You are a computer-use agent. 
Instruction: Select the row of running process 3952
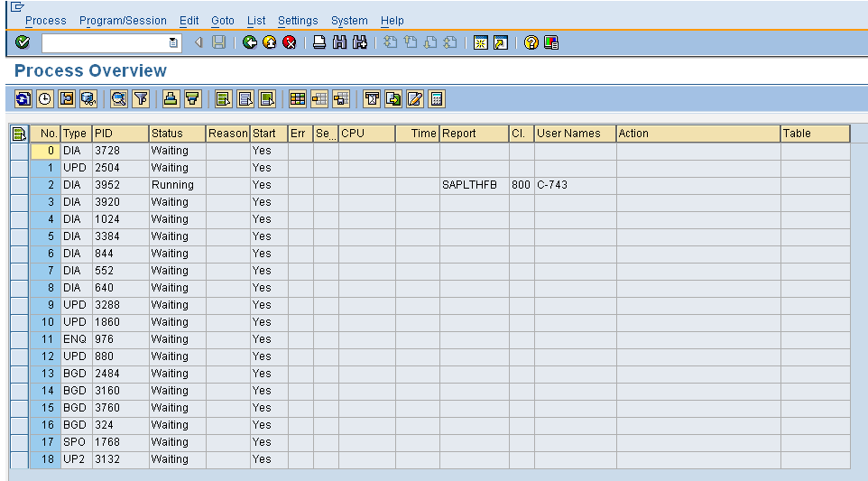[19, 185]
